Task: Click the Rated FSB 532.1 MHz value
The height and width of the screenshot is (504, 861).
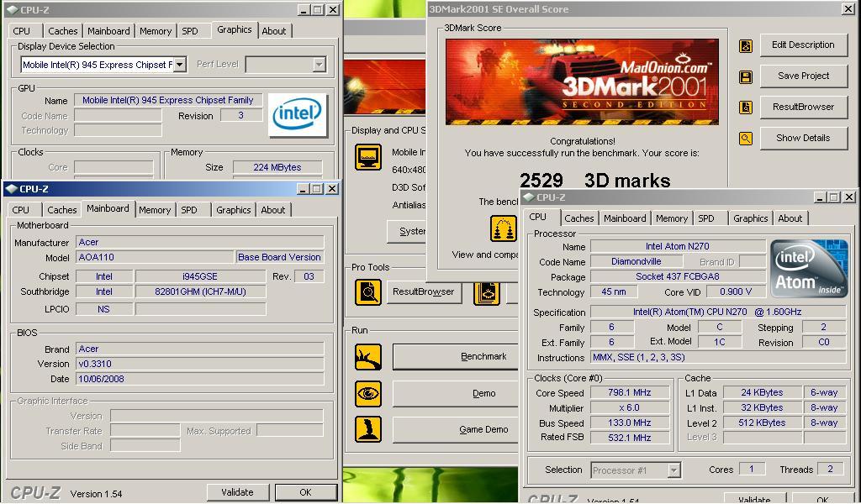Action: coord(629,438)
